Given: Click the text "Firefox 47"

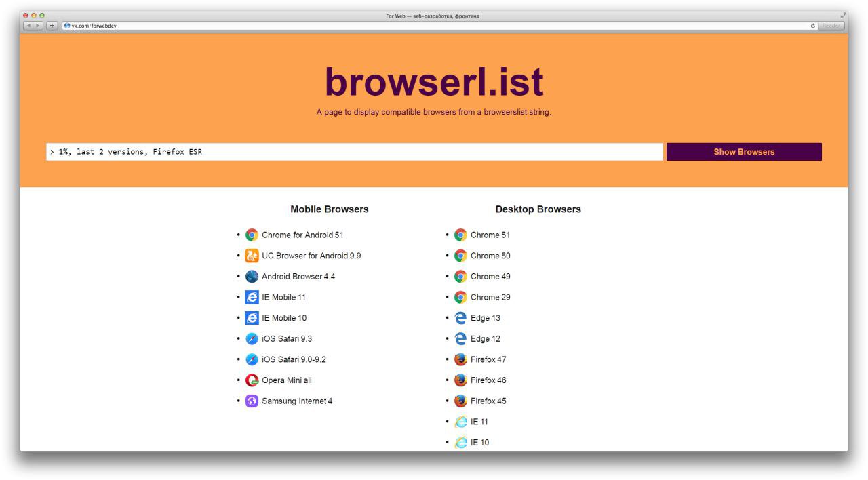Looking at the screenshot, I should (x=488, y=359).
